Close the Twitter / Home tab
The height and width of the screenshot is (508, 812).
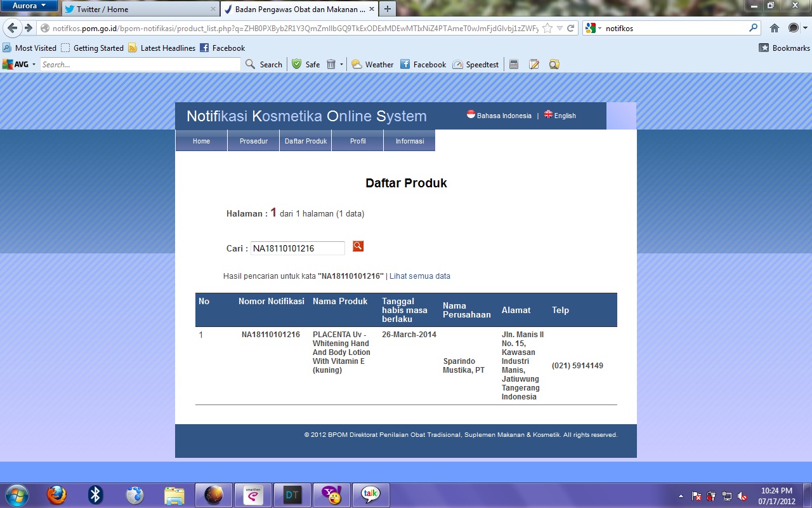coord(213,9)
